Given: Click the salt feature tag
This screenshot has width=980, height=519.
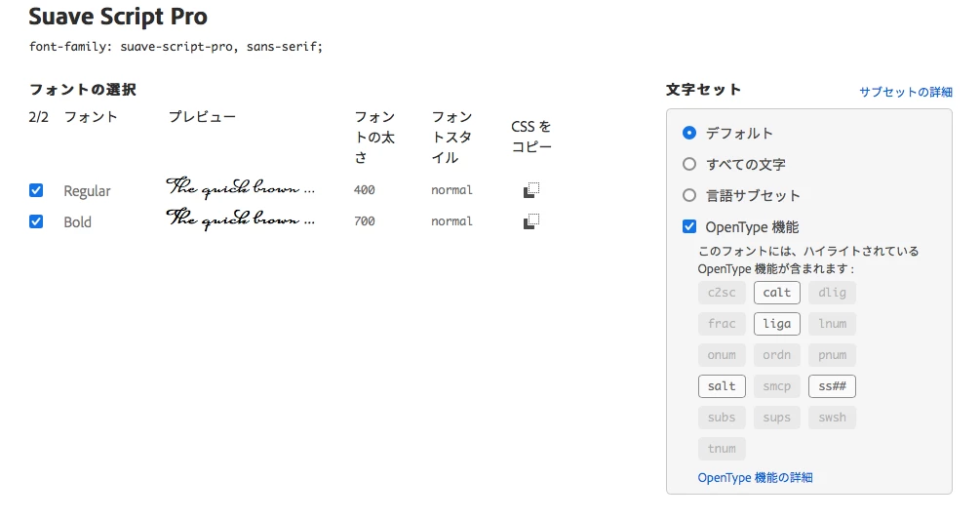Looking at the screenshot, I should [722, 386].
